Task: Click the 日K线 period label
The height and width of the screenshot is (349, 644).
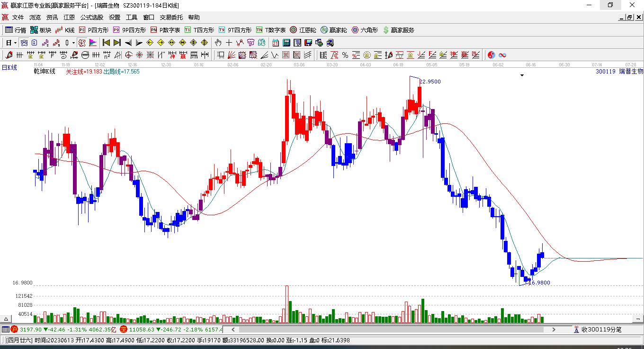Action: pyautogui.click(x=9, y=67)
